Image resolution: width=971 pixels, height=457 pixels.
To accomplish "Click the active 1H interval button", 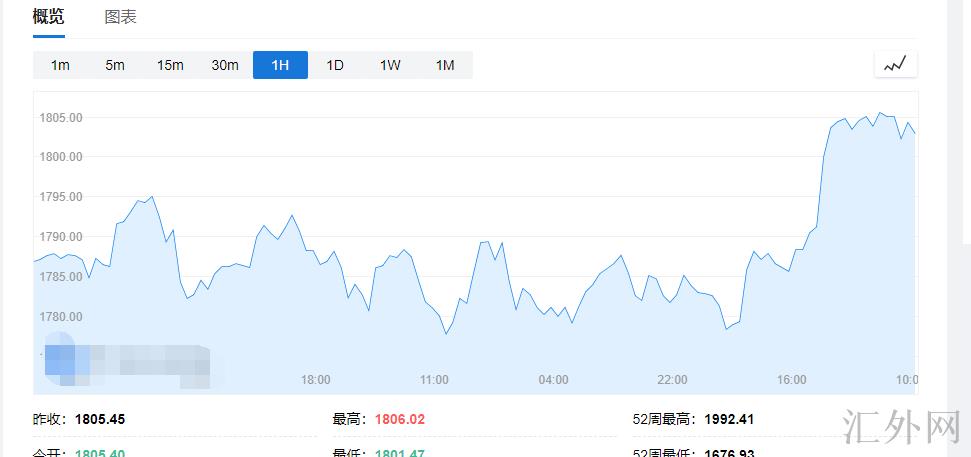I will tap(280, 65).
